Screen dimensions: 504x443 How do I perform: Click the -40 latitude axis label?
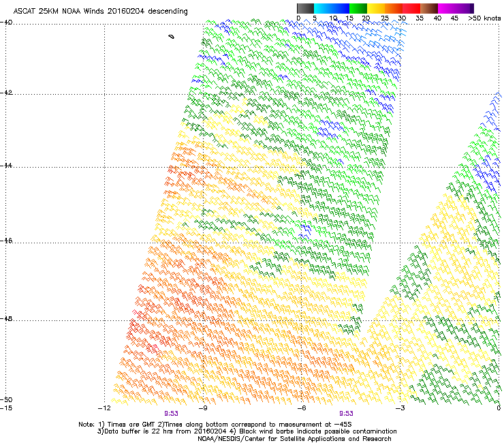[6, 22]
